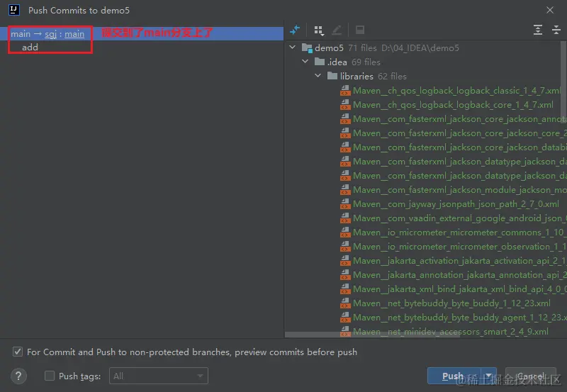The width and height of the screenshot is (567, 392).
Task: Select Maven__net_bytebuddy_byte_buddy_1_12_23.xml file
Action: (x=451, y=303)
